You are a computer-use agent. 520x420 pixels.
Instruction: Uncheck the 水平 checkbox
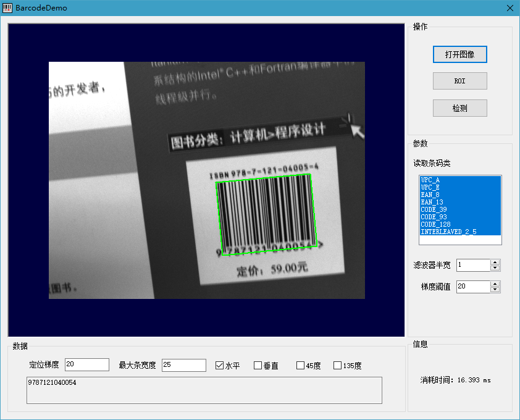(219, 366)
